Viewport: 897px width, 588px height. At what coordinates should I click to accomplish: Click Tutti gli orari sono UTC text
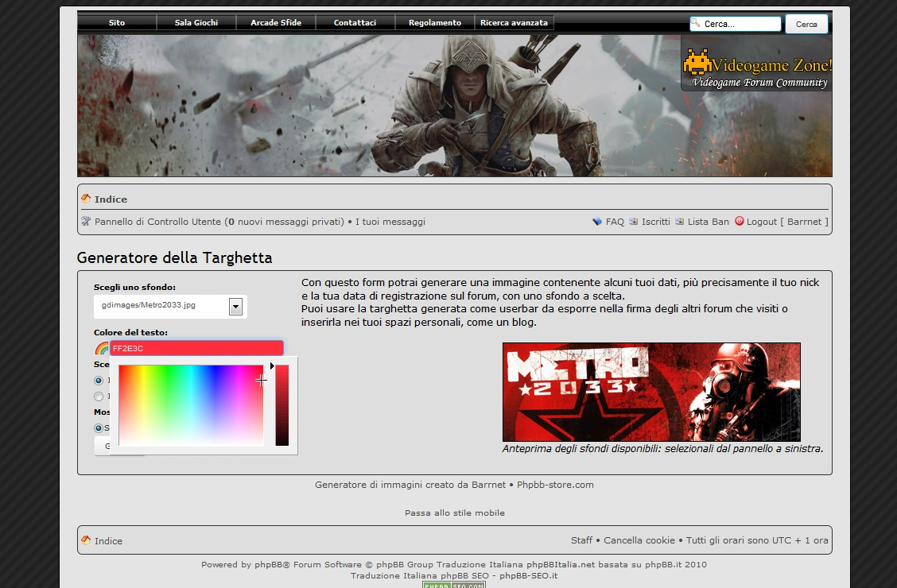pos(757,540)
